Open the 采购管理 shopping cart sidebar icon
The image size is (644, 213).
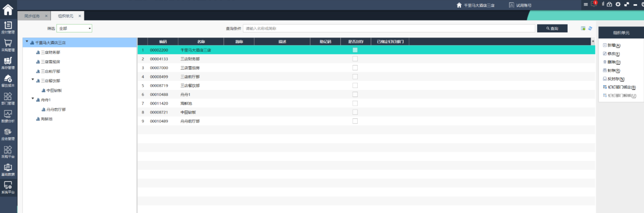pyautogui.click(x=8, y=44)
